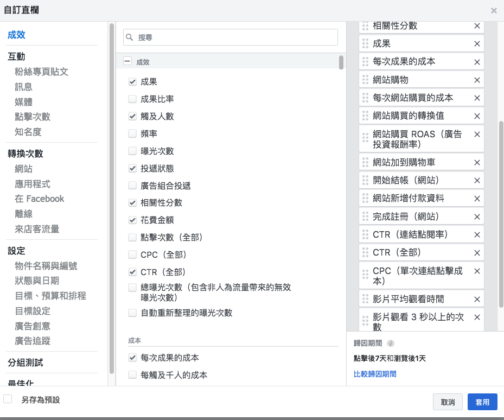The height and width of the screenshot is (420, 504).
Task: Remove 成果 column from selected list
Action: click(477, 44)
